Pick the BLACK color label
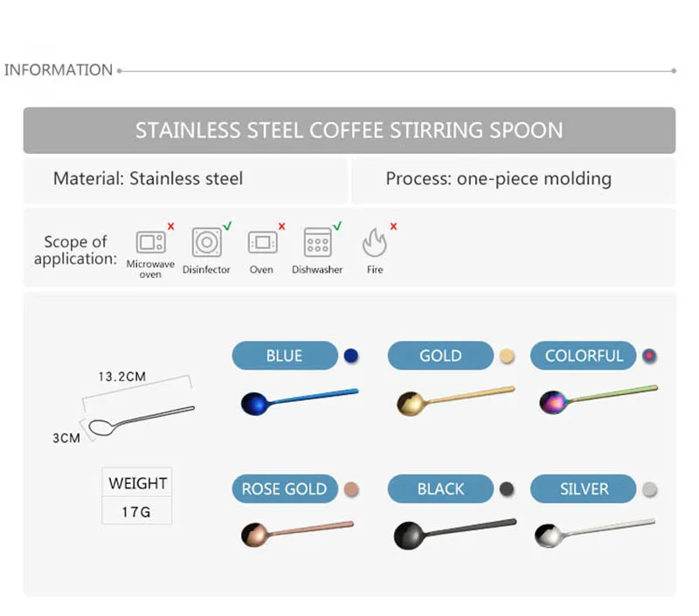This screenshot has height=616, width=699. tap(440, 489)
